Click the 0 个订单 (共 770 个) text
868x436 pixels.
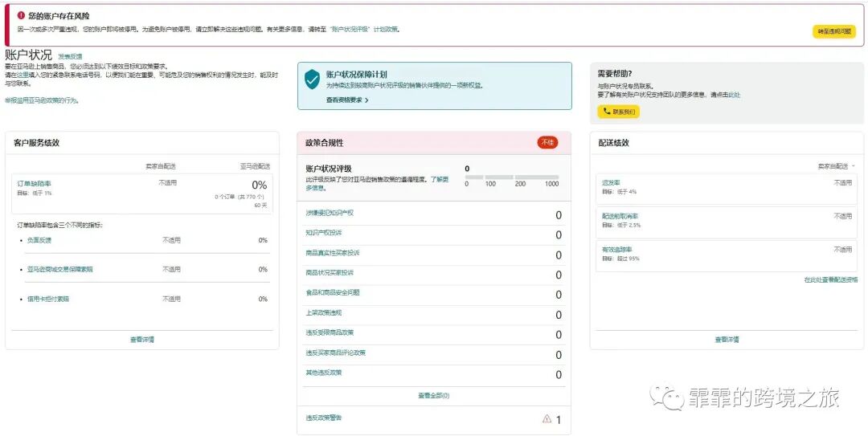coord(240,197)
